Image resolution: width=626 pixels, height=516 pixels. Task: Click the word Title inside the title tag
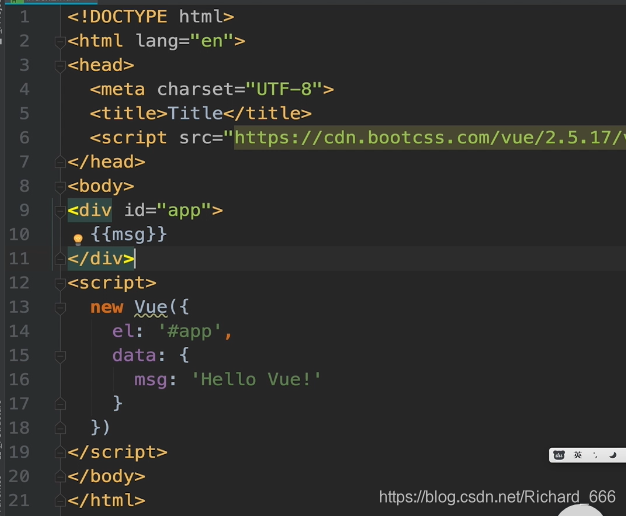(195, 113)
